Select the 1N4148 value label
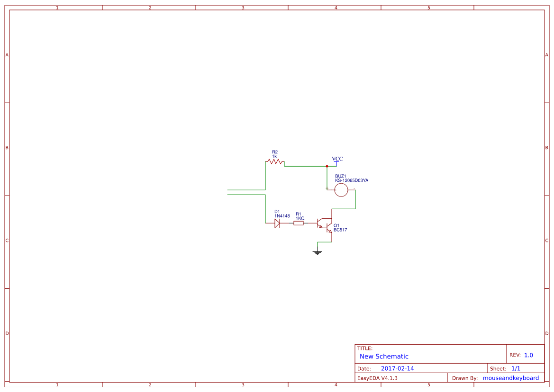Viewport: 554px width, 392px height. click(282, 215)
